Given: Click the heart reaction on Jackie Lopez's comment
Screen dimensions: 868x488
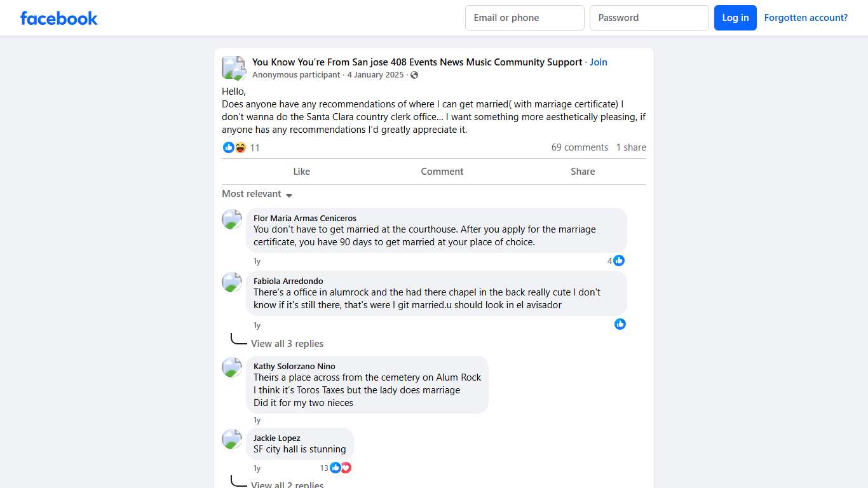Looking at the screenshot, I should [346, 468].
